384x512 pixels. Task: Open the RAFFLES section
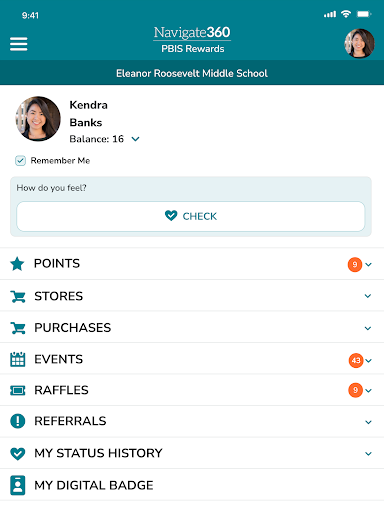pyautogui.click(x=192, y=390)
